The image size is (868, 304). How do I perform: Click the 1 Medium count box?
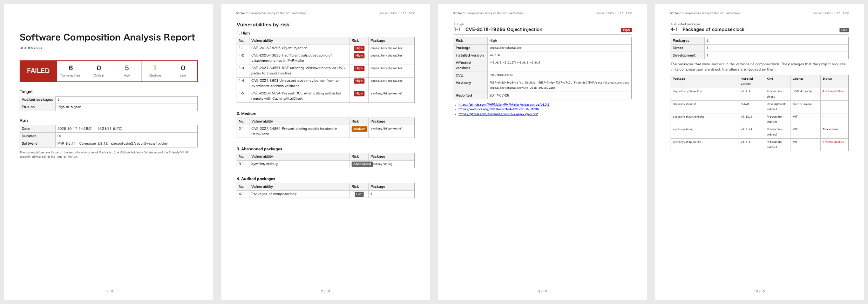[155, 71]
